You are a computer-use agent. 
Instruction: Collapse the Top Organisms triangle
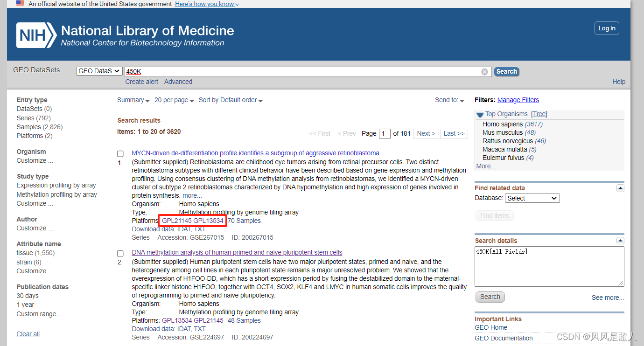[480, 115]
